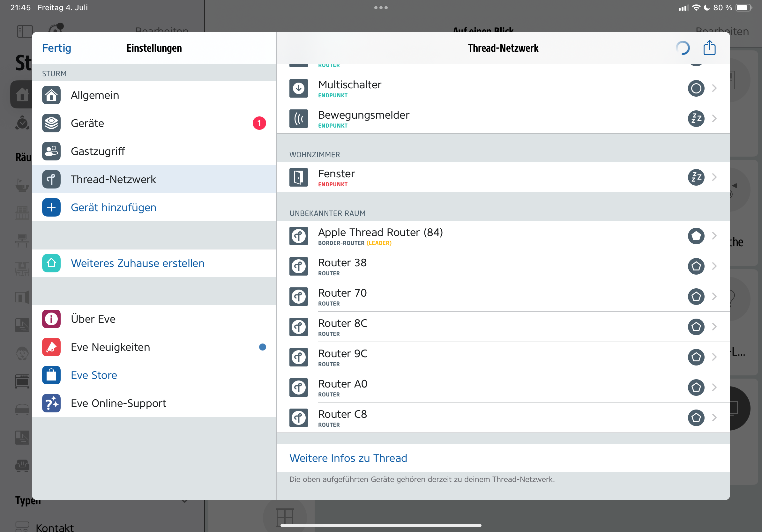Click the Multischalter device icon
Screen dimensions: 762x532
(298, 88)
